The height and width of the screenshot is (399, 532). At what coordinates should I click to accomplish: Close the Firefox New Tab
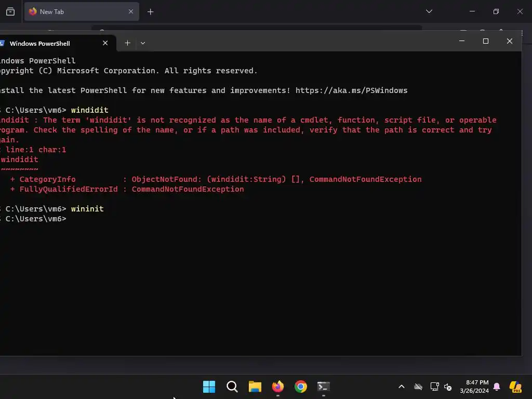130,11
